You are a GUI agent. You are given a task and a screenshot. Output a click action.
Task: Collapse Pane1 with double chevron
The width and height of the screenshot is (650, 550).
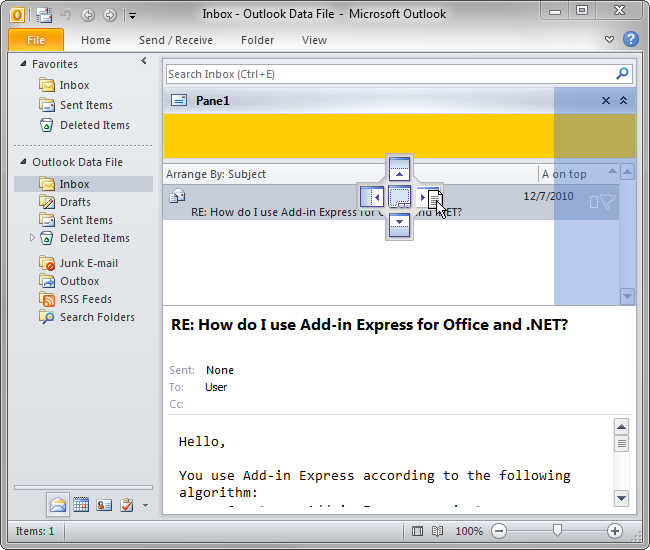623,100
